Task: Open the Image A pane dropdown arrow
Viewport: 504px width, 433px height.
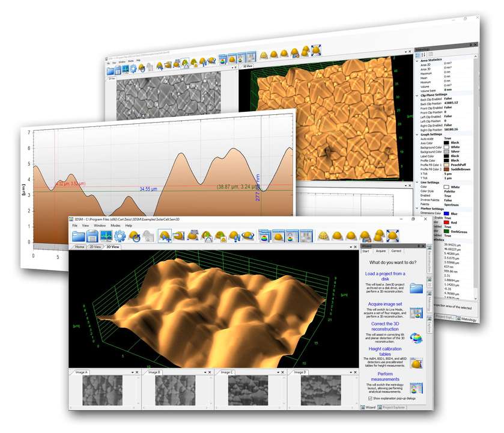Action: [x=132, y=372]
